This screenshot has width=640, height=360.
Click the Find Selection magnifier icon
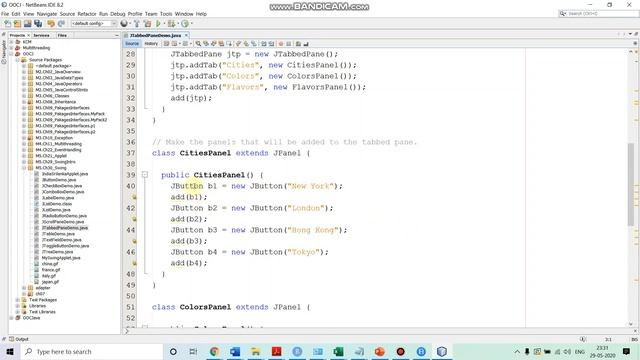pos(198,44)
